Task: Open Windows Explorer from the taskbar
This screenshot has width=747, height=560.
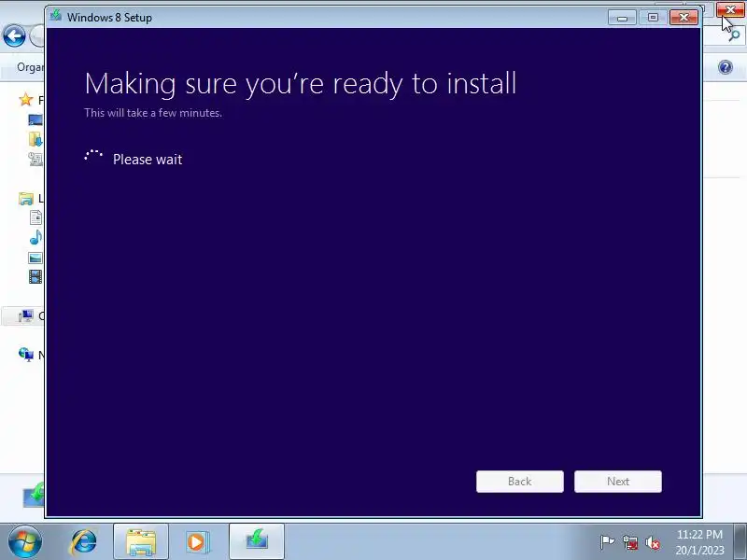Action: pyautogui.click(x=141, y=542)
